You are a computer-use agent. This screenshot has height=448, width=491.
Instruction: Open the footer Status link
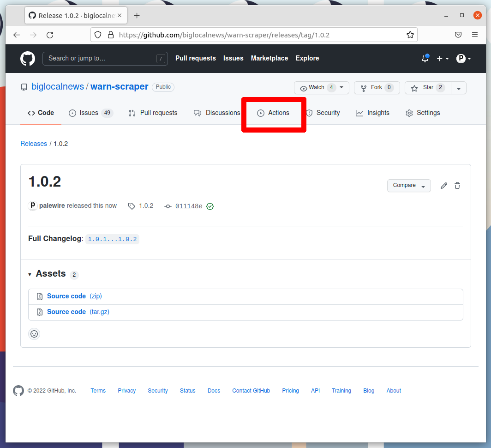187,391
